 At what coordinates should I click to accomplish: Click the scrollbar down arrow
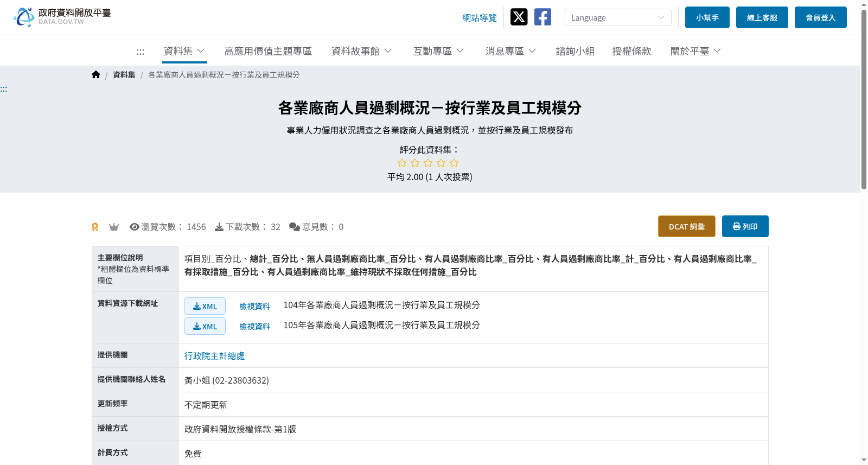[864, 460]
